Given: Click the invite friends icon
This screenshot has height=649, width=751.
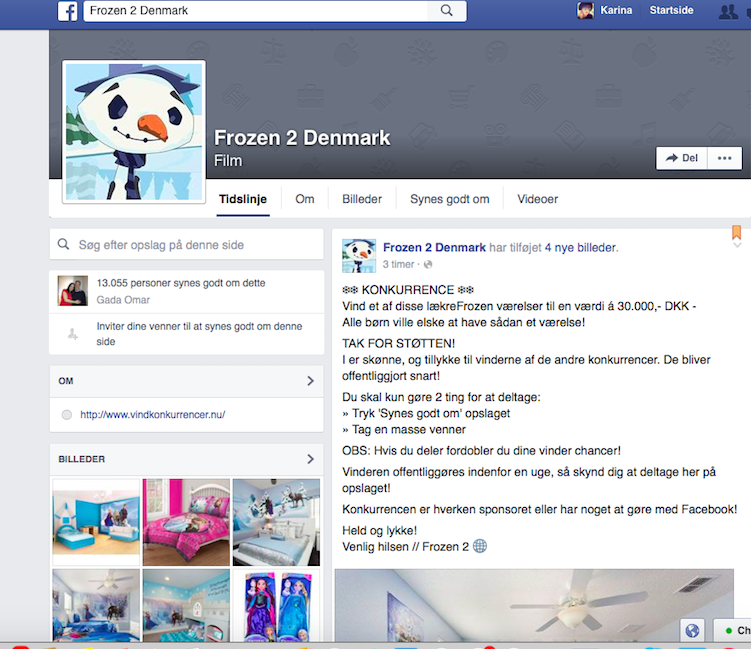Looking at the screenshot, I should [72, 334].
